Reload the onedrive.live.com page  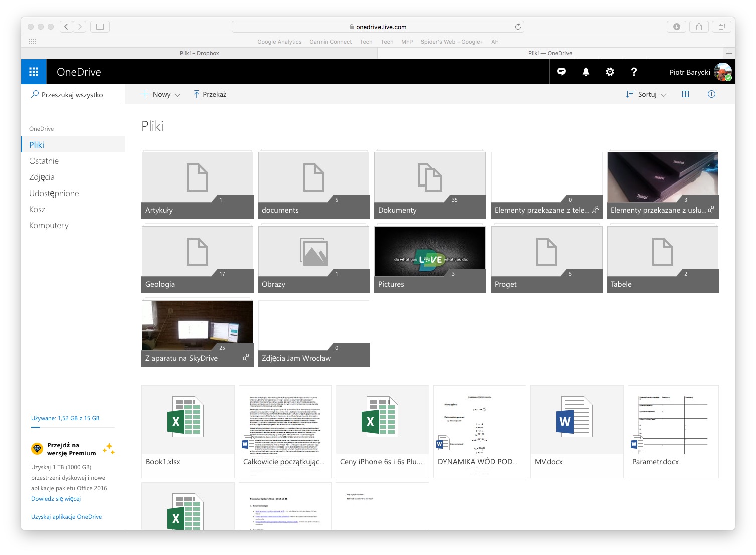click(x=518, y=27)
